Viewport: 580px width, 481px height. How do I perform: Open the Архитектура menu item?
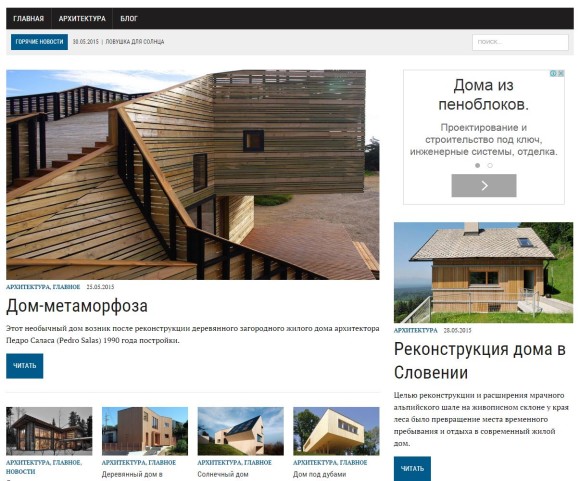pyautogui.click(x=82, y=18)
